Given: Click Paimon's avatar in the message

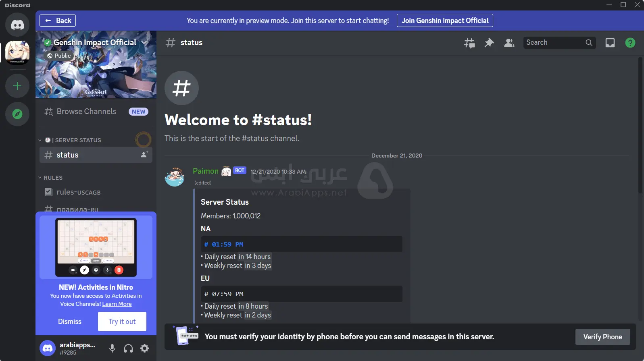Looking at the screenshot, I should coord(175,176).
